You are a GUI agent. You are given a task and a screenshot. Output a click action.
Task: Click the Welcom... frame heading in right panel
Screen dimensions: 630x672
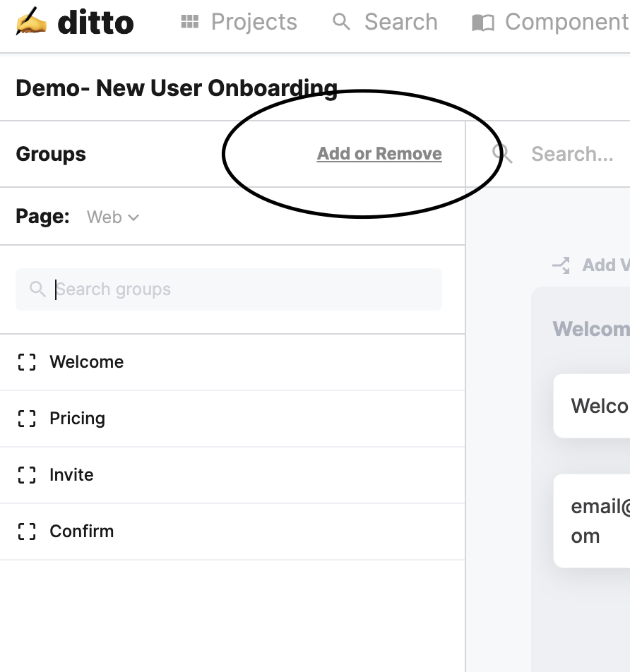coord(591,329)
